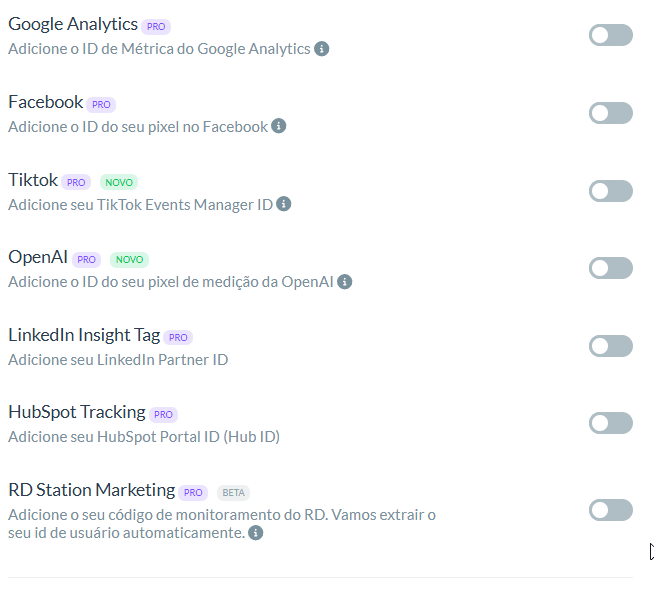Click info icon next to Facebook pixel text

[x=278, y=126]
